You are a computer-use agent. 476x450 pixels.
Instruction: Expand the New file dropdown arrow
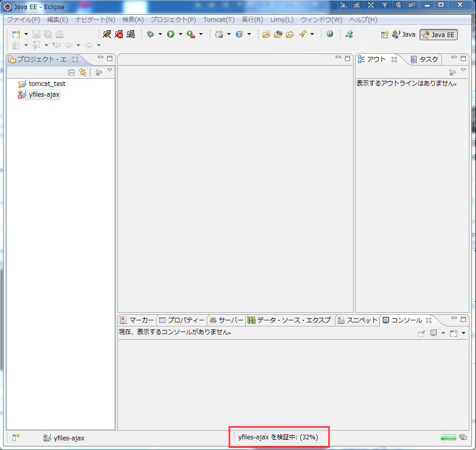coord(26,34)
